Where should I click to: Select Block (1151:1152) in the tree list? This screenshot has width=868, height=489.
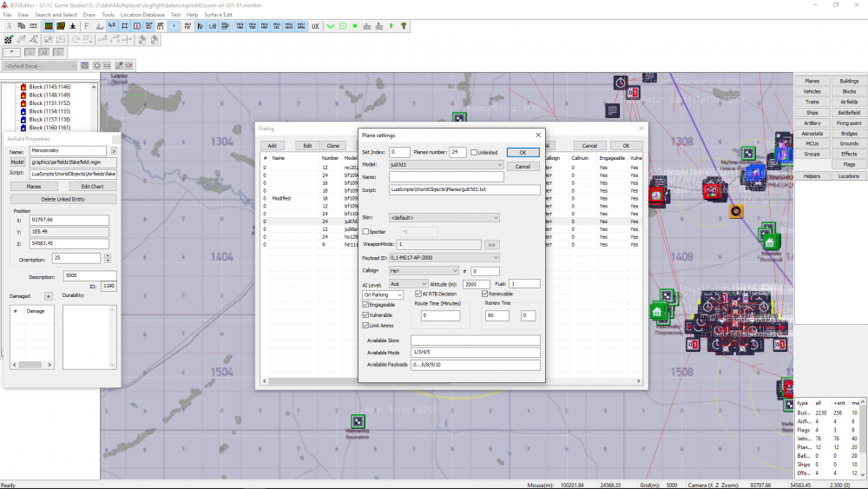(x=49, y=102)
